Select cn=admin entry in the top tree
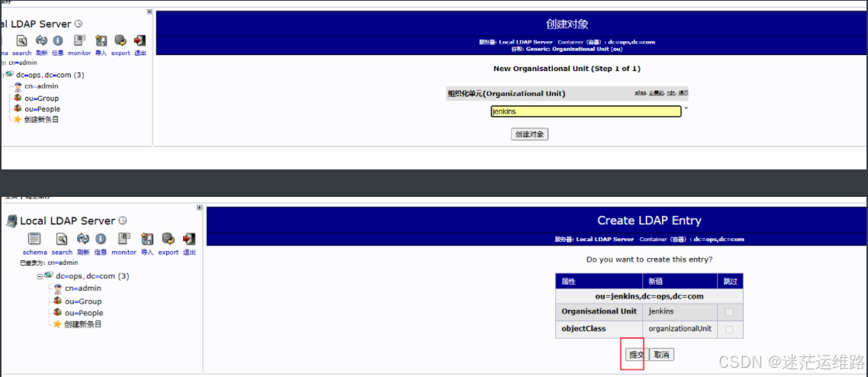This screenshot has width=868, height=377. tap(41, 86)
